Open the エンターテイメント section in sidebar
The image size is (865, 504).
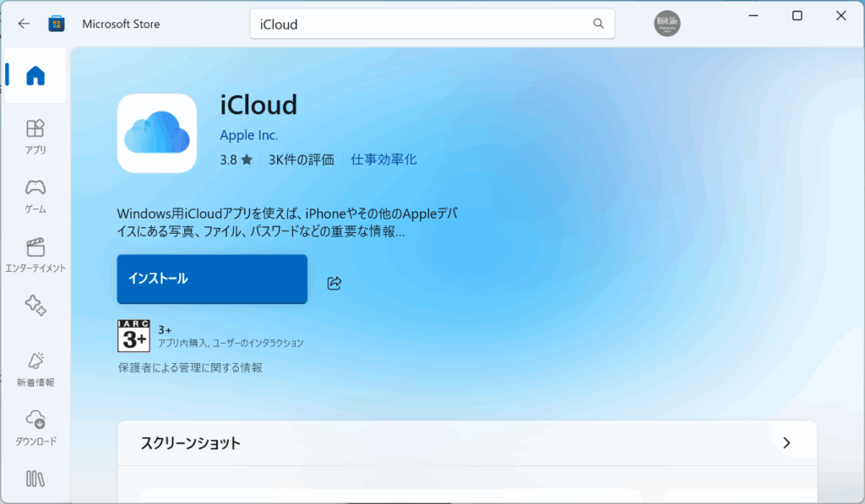(35, 254)
